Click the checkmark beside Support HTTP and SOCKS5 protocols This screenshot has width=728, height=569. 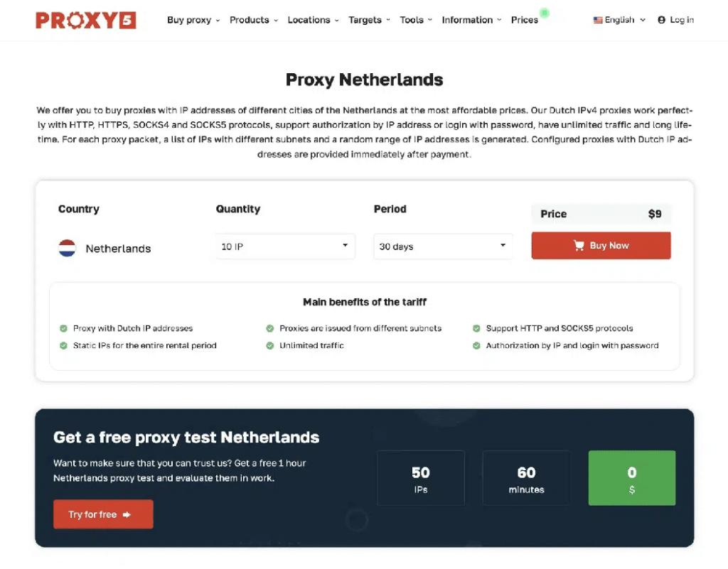[476, 328]
